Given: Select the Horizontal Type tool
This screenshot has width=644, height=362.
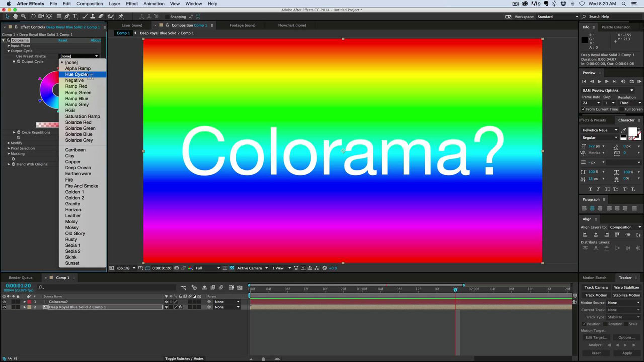Looking at the screenshot, I should pyautogui.click(x=74, y=16).
